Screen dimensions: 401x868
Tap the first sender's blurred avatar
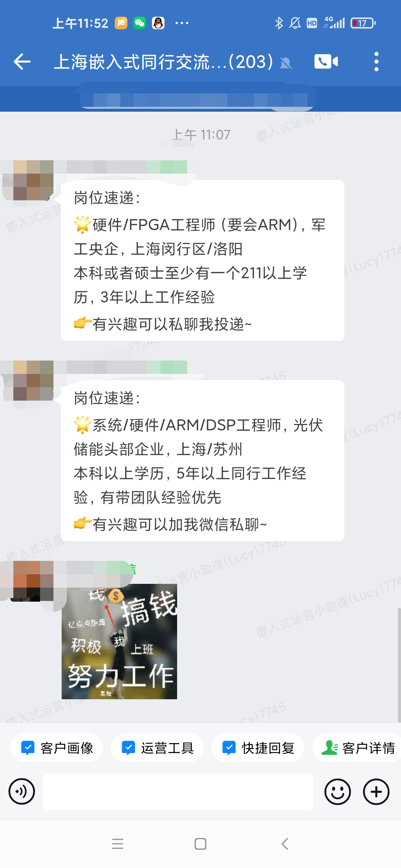[28, 180]
